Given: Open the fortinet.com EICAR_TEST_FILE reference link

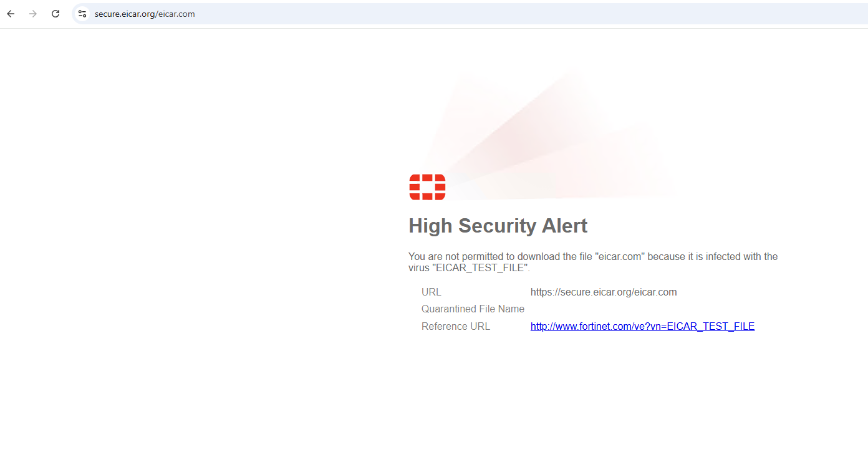Looking at the screenshot, I should tap(642, 326).
